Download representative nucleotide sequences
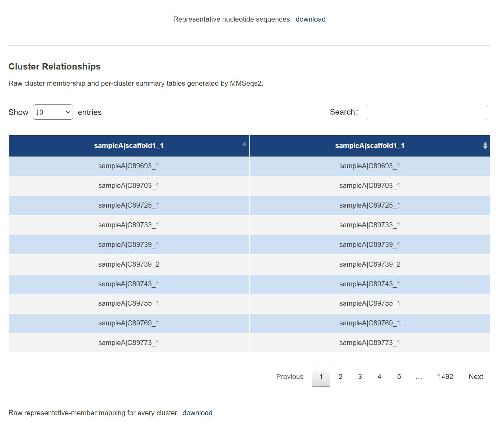The image size is (504, 433). [x=311, y=19]
